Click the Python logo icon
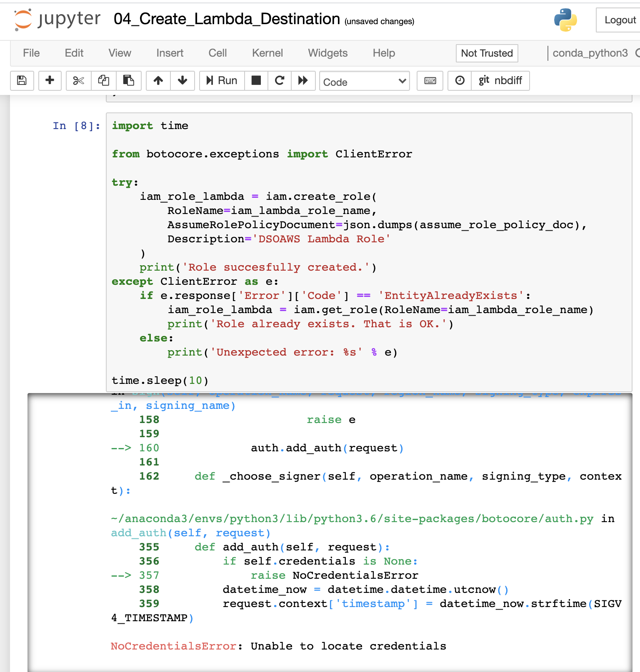Viewport: 640px width, 672px height. point(565,20)
